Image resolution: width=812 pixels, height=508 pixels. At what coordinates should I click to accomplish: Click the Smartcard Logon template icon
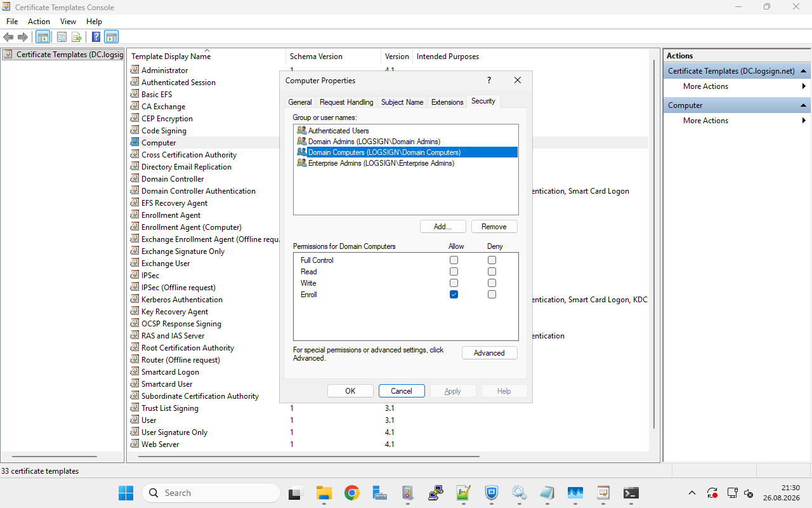(x=134, y=371)
